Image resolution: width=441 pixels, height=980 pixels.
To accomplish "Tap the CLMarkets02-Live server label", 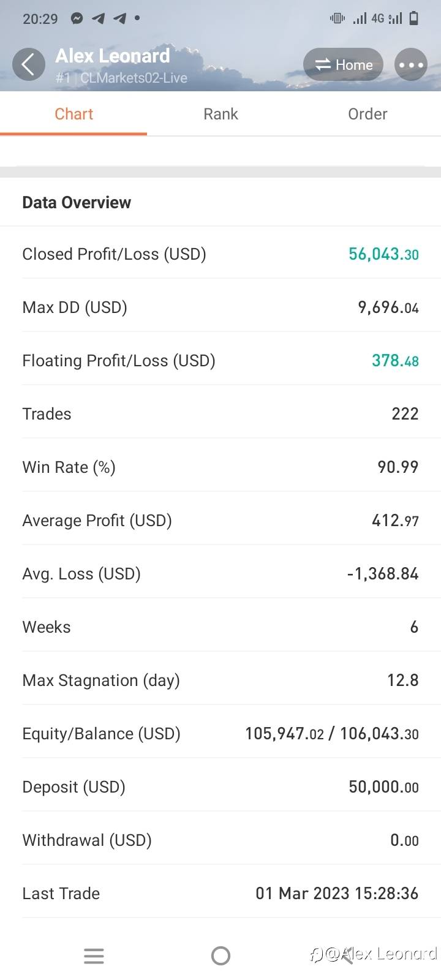I will pyautogui.click(x=134, y=78).
